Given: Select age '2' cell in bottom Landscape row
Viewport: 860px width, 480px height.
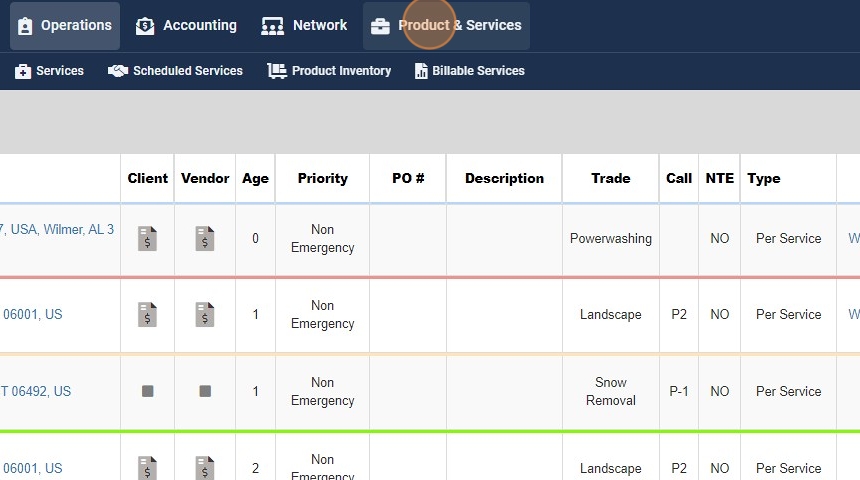Looking at the screenshot, I should click(256, 468).
